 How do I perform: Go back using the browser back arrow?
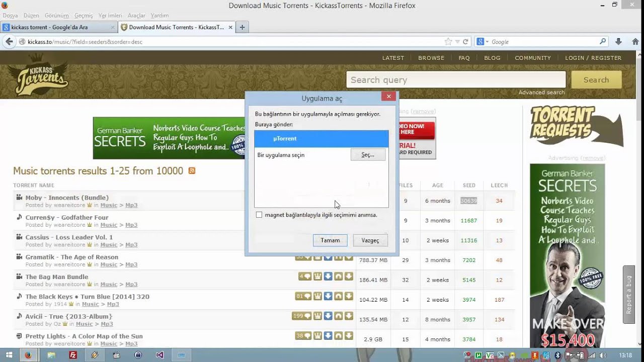point(9,42)
